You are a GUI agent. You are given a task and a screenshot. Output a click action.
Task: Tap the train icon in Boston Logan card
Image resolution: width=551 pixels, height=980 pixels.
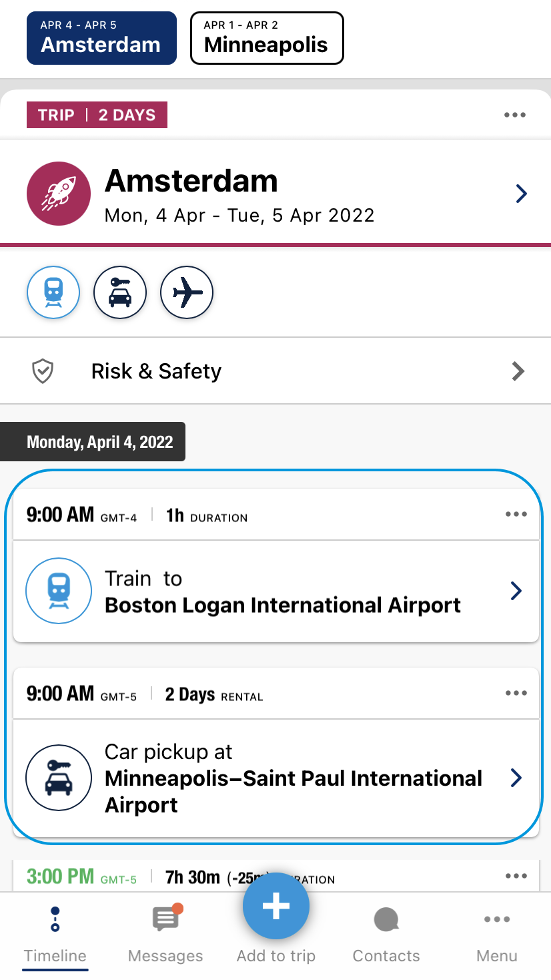[x=59, y=591]
